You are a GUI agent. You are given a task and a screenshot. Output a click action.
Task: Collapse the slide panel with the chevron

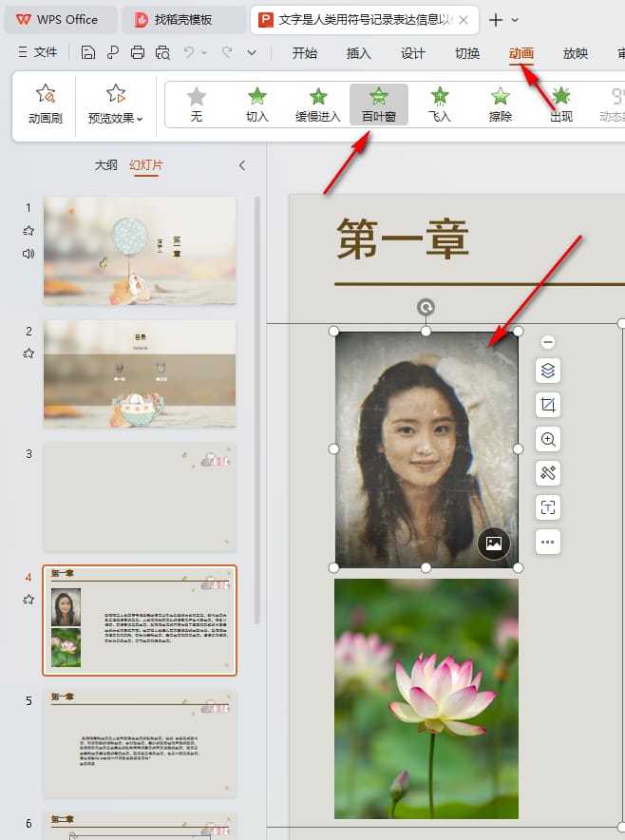242,165
